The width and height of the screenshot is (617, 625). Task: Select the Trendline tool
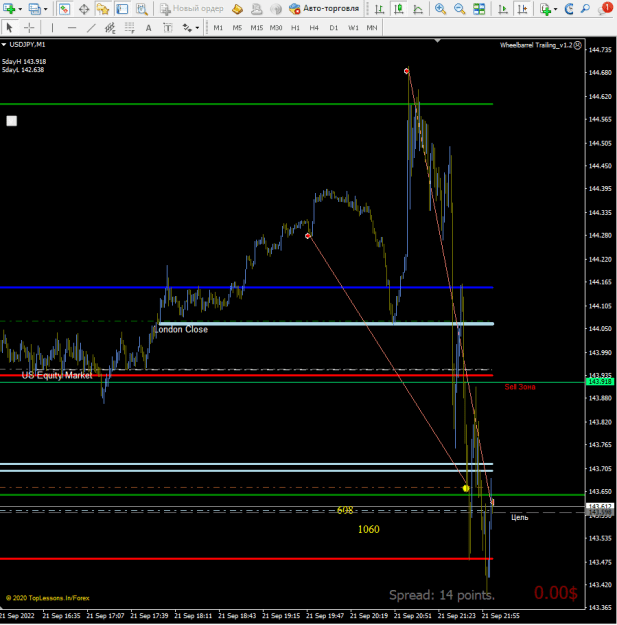[x=91, y=28]
